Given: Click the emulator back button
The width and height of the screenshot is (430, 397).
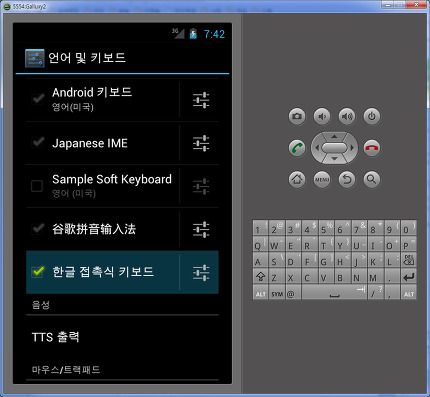Looking at the screenshot, I should (347, 179).
